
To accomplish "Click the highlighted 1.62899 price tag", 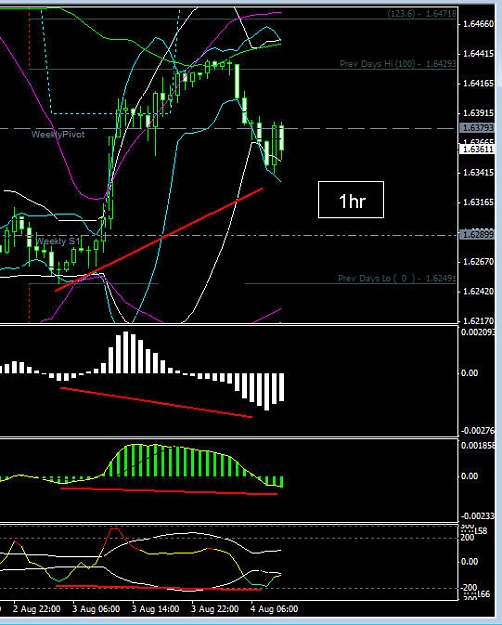I will 477,234.
